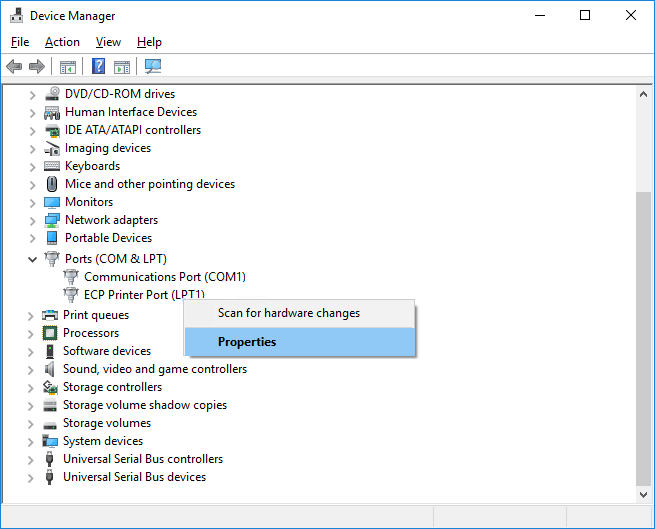Click the Scan for hardware changes monitor icon
Viewport: 655px width, 529px height.
(x=153, y=67)
